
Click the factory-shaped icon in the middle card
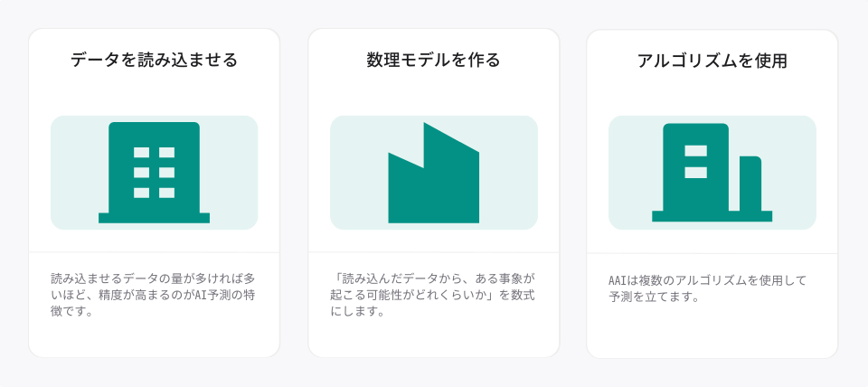click(433, 173)
